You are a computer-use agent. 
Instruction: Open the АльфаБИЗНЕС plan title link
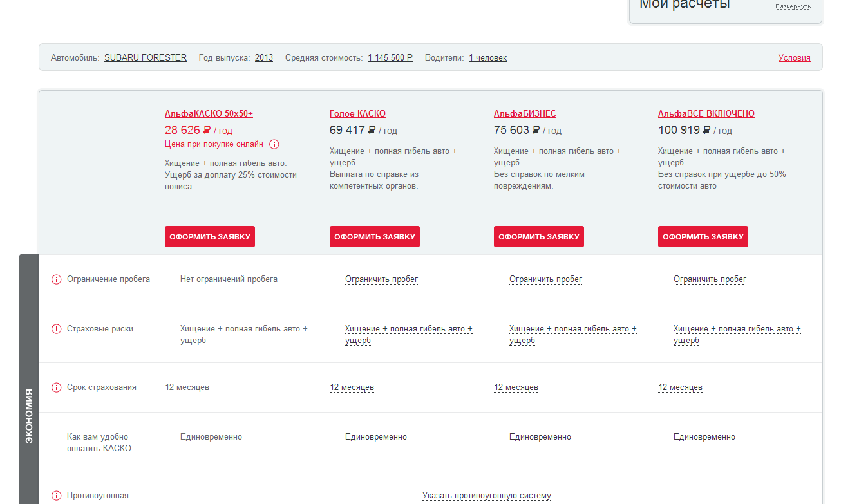tap(524, 114)
